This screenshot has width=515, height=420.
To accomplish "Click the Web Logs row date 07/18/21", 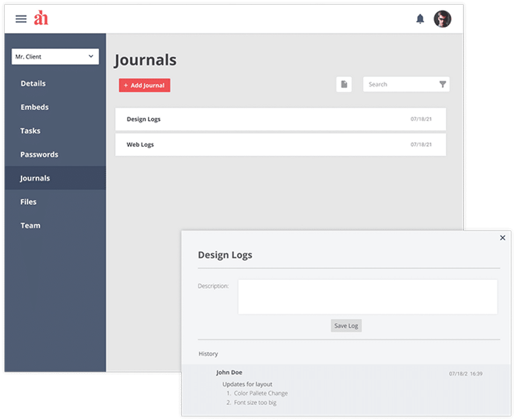I will [421, 144].
